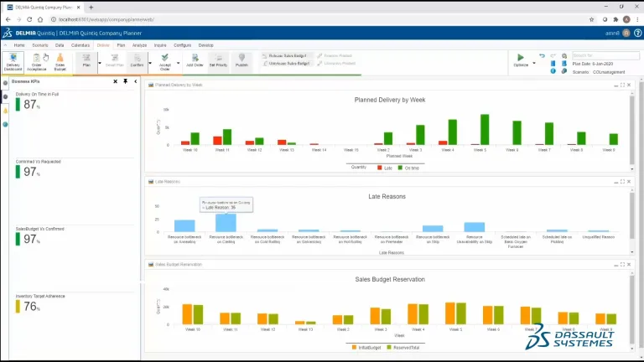Close the Business KPIs panel
The image size is (644, 362).
click(x=116, y=81)
